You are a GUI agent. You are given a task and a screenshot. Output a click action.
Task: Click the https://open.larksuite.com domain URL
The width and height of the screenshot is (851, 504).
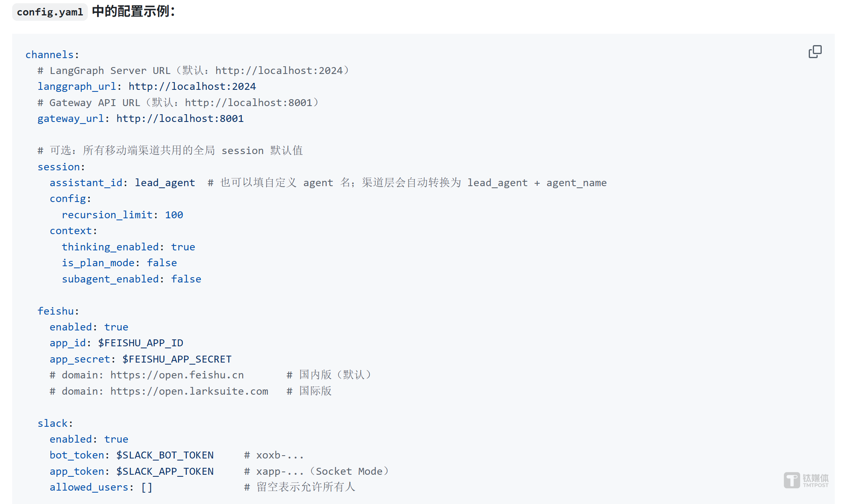tap(189, 391)
